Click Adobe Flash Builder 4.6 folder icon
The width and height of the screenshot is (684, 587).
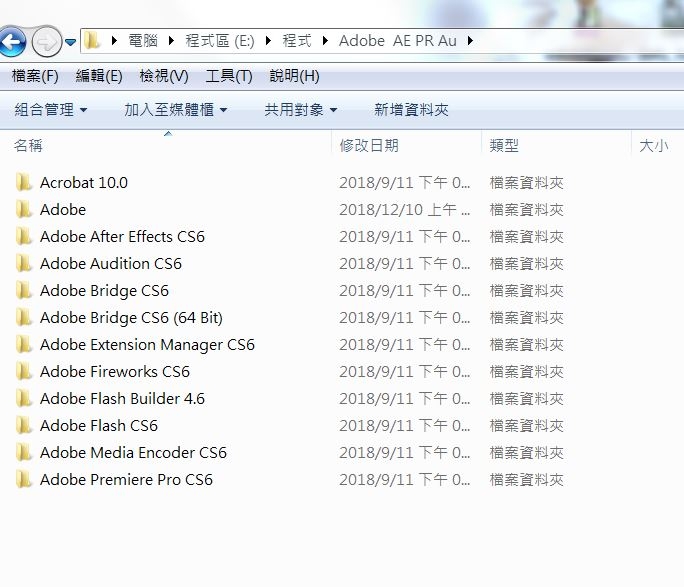[x=24, y=399]
